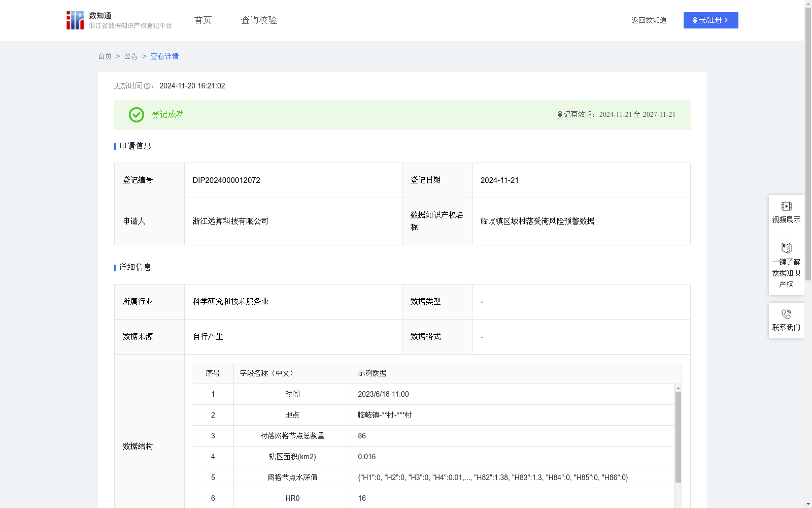Image resolution: width=812 pixels, height=508 pixels.
Task: Click the page scrollbar down arrow
Action: pyautogui.click(x=808, y=504)
